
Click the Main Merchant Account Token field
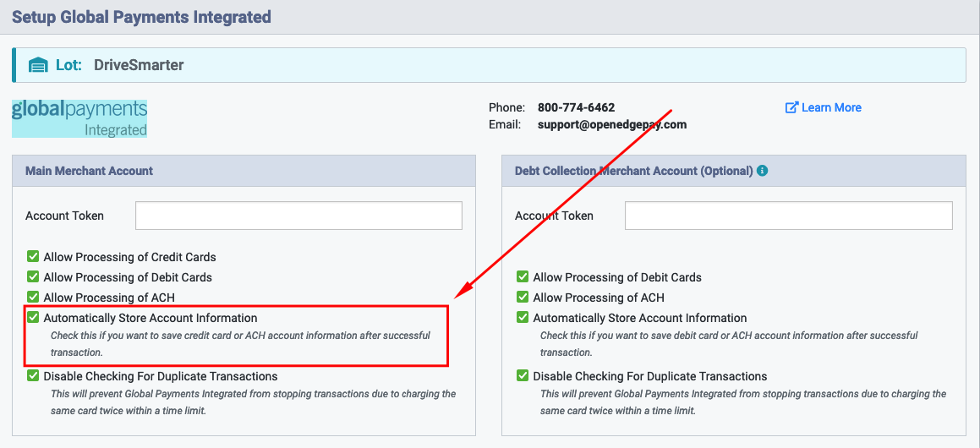point(298,216)
